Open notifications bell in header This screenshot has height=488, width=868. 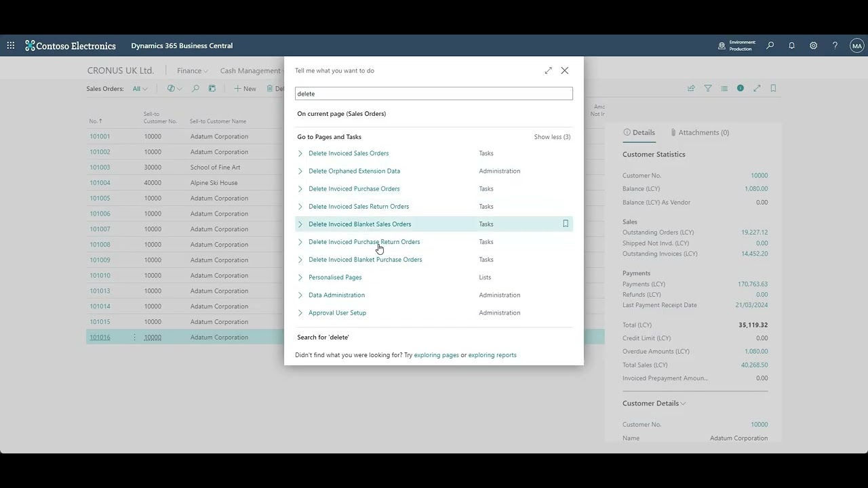(791, 45)
